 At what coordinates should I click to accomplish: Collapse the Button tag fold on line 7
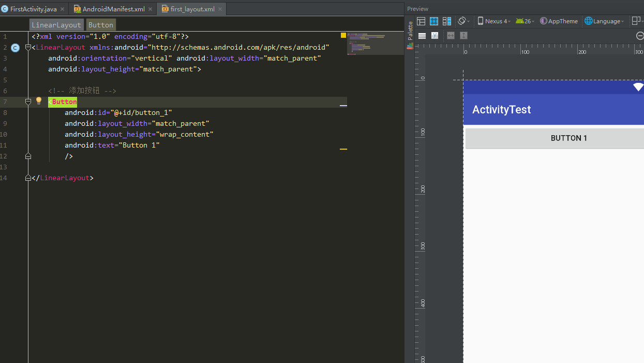tap(28, 101)
